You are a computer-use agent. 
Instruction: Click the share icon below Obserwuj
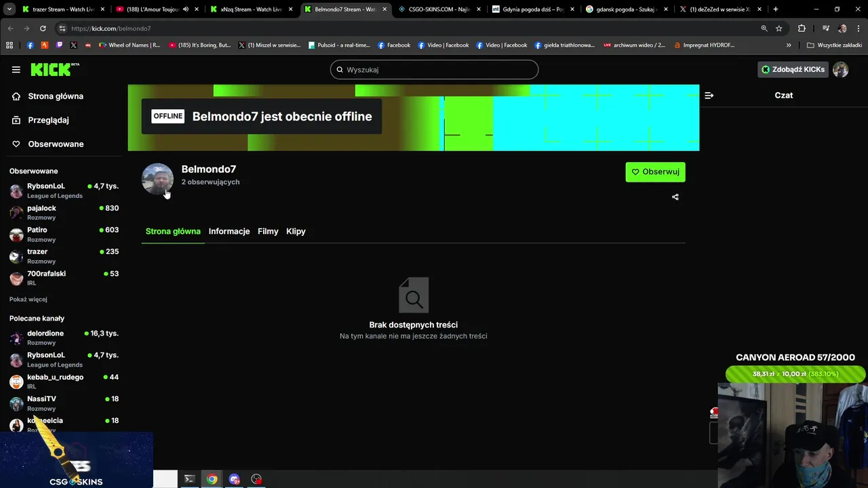click(675, 197)
